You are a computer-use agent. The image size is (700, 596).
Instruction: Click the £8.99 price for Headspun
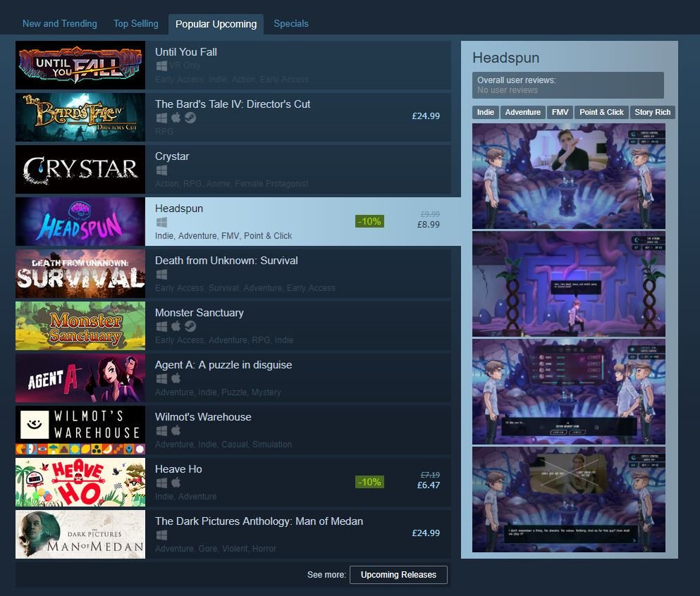pyautogui.click(x=429, y=225)
